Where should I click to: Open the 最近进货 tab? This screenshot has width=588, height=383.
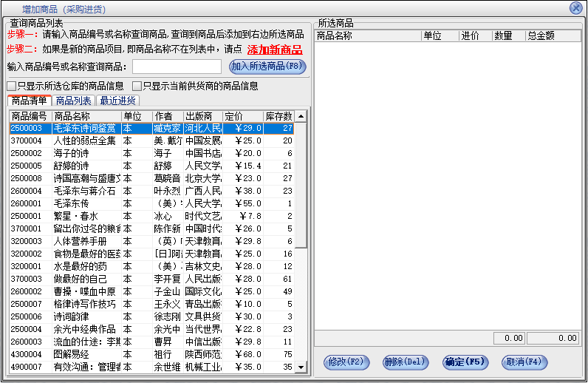tap(117, 101)
